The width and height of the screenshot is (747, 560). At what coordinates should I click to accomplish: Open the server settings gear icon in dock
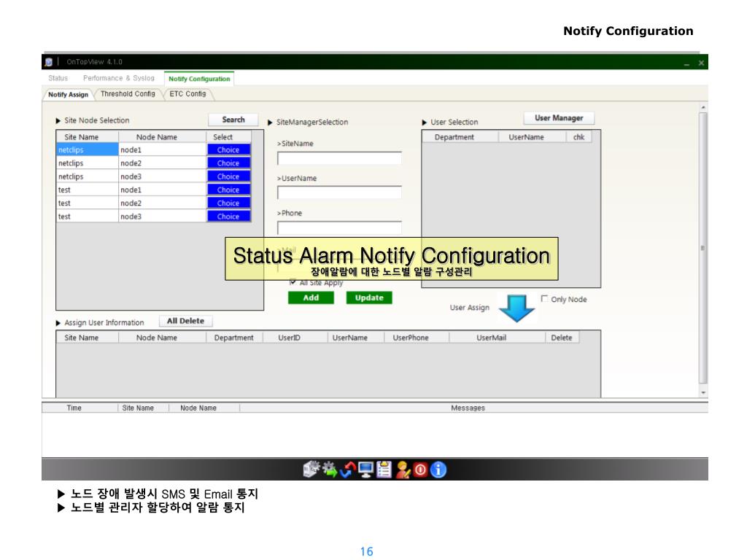pos(311,469)
